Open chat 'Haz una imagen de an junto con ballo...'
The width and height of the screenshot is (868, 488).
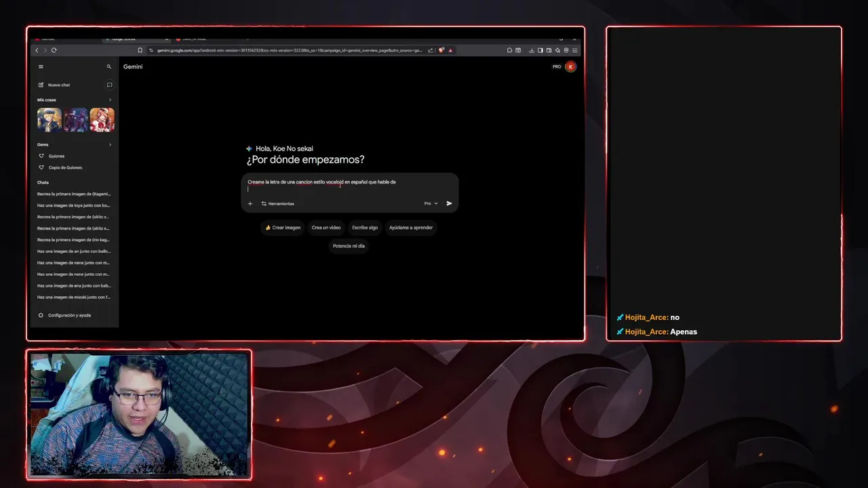tap(74, 251)
